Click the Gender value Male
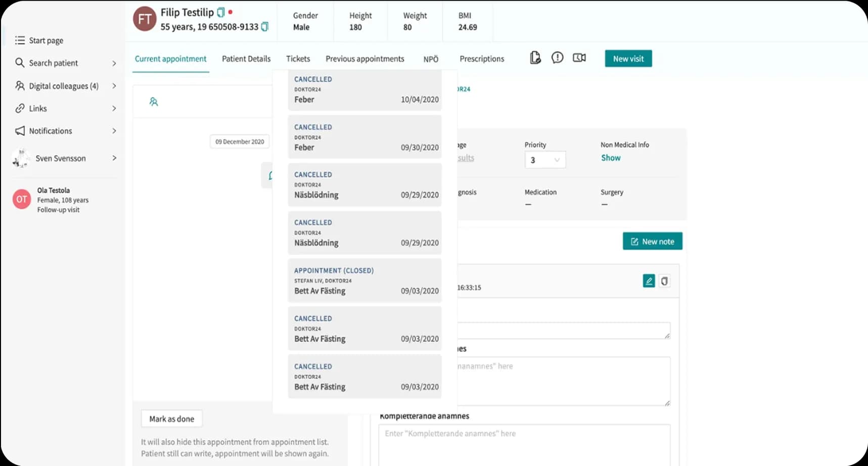Viewport: 868px width, 466px height. tap(301, 27)
